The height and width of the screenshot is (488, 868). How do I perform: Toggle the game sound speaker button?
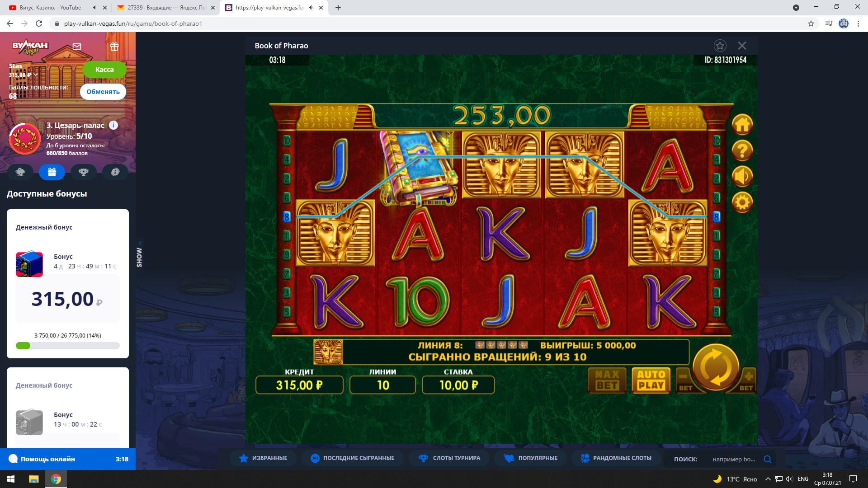click(x=742, y=176)
